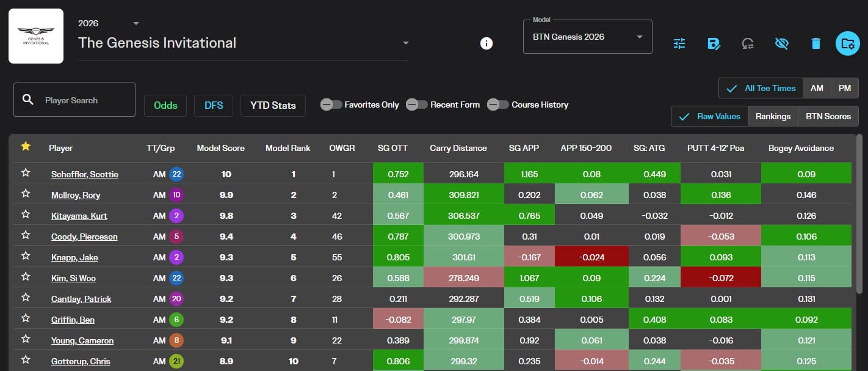Click Knapp's red -0.024 APP cell
This screenshot has height=371, width=868.
pyautogui.click(x=591, y=257)
